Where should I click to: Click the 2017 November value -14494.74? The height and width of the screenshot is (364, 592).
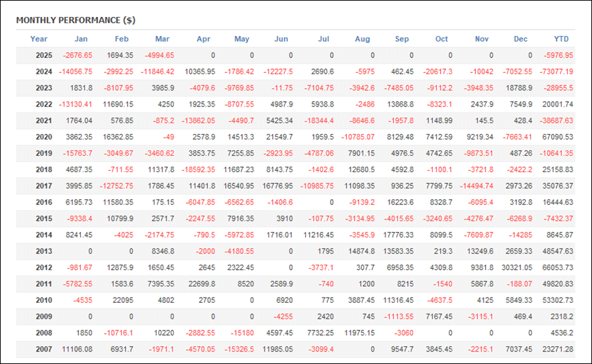click(x=476, y=186)
